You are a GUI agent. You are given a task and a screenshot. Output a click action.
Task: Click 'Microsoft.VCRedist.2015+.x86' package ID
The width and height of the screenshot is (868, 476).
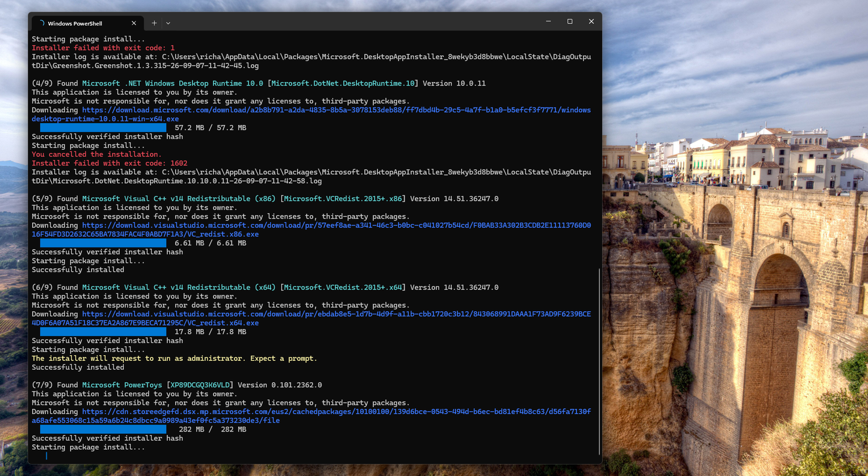343,199
